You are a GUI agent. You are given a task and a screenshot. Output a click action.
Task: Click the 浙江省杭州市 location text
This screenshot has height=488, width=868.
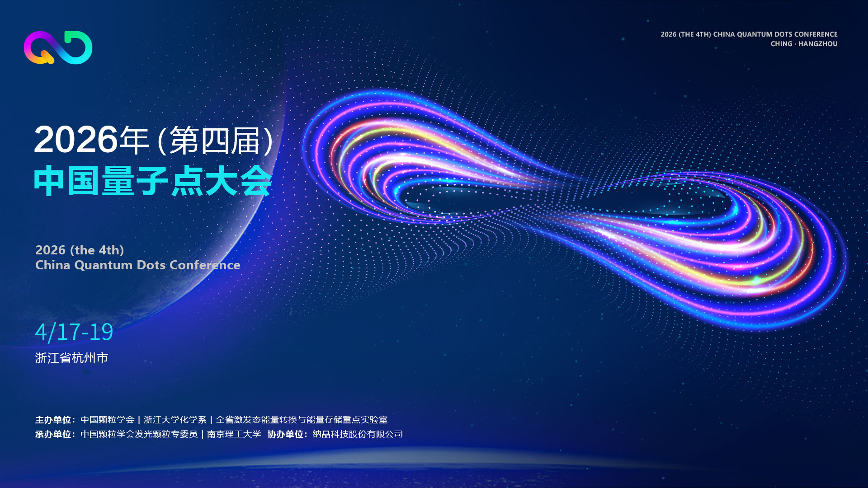pos(71,358)
